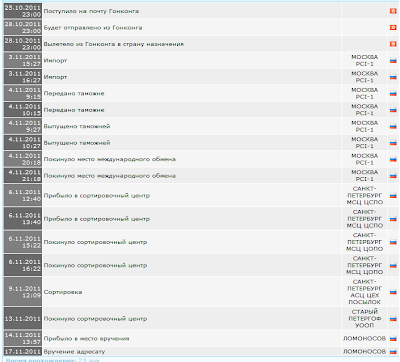400x362 pixels.
Task: Select 'Покинуло место международного обмена' at 21:18
Action: pyautogui.click(x=110, y=176)
